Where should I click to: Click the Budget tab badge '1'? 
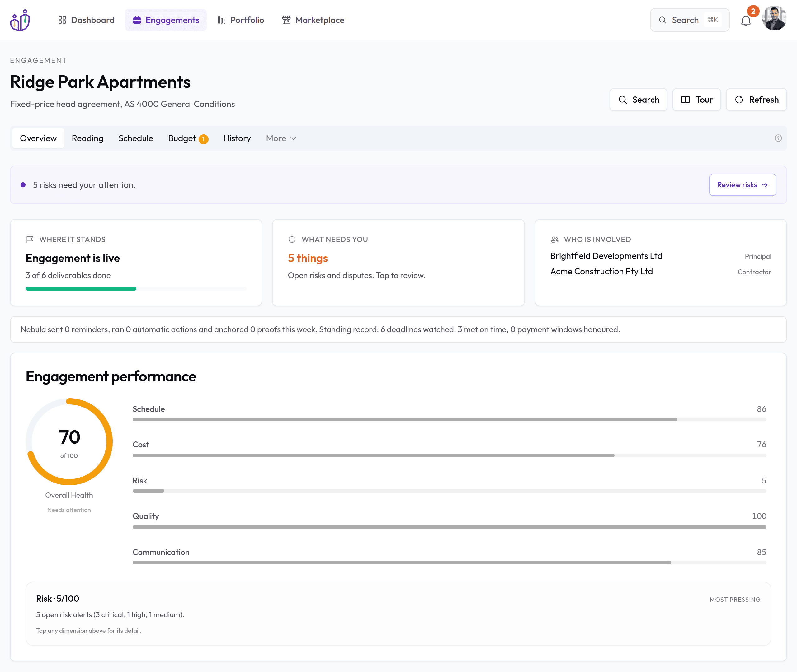(204, 139)
